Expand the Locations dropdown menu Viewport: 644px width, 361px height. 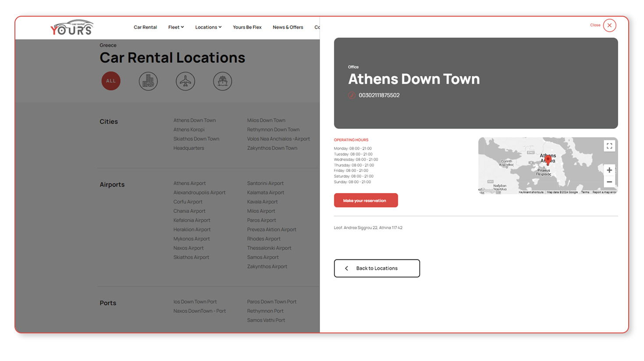pyautogui.click(x=208, y=27)
